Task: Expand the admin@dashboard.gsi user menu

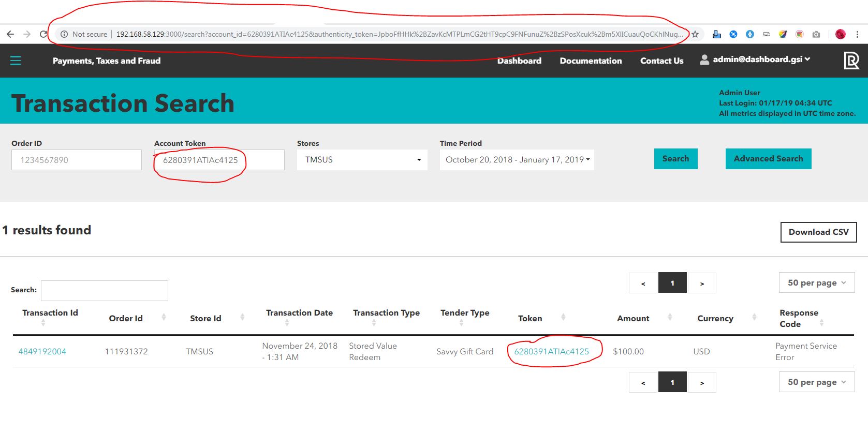Action: coord(755,59)
